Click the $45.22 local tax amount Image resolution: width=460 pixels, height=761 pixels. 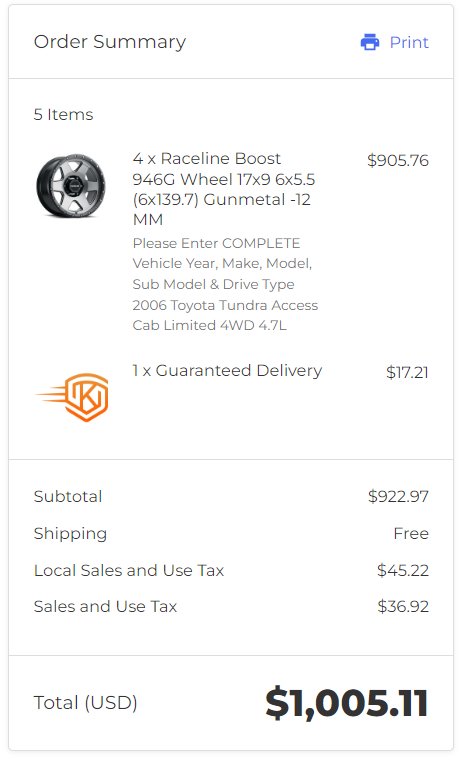(x=403, y=570)
